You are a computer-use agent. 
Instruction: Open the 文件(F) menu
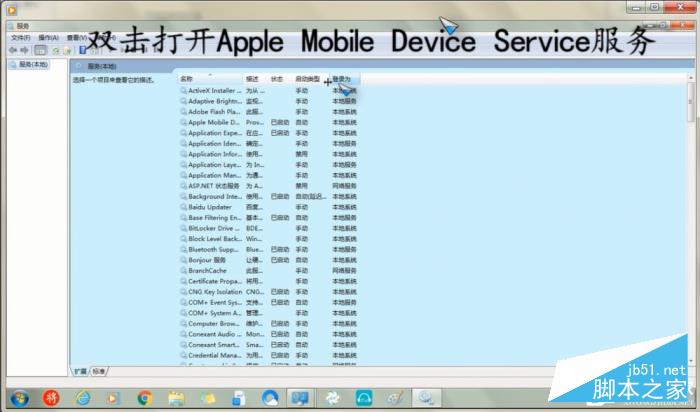click(21, 38)
